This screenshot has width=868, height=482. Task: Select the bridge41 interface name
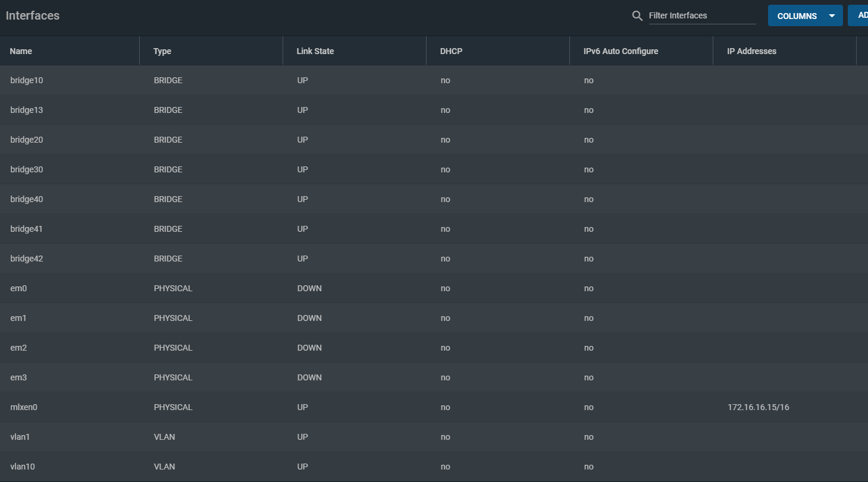coord(27,229)
